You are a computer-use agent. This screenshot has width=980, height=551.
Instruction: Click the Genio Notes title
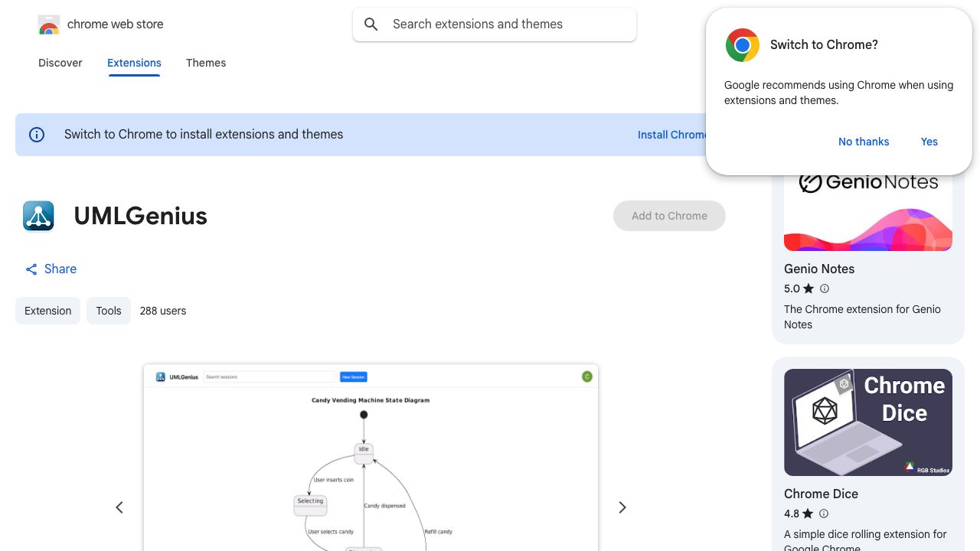tap(819, 269)
